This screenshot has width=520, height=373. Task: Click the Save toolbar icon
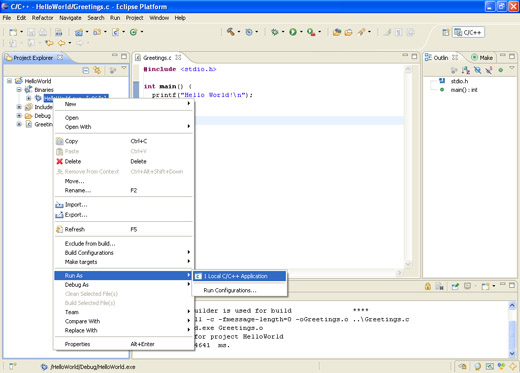tap(31, 32)
